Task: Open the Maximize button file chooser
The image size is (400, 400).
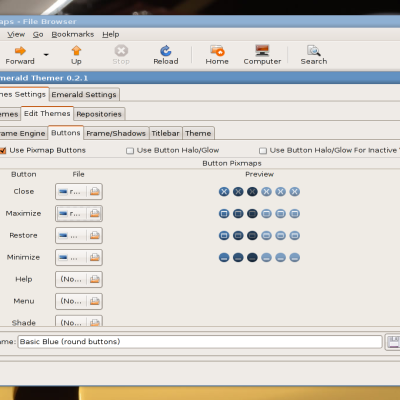Action: point(79,214)
